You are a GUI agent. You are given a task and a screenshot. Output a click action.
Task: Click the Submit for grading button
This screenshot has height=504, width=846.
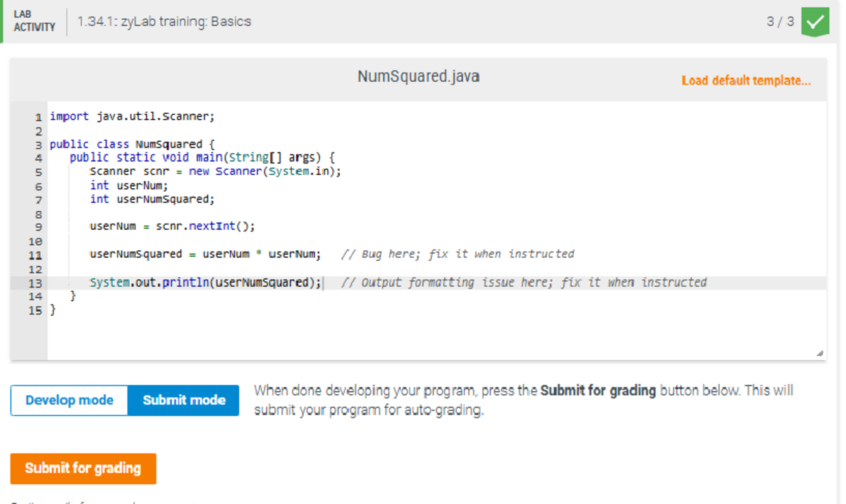point(82,468)
